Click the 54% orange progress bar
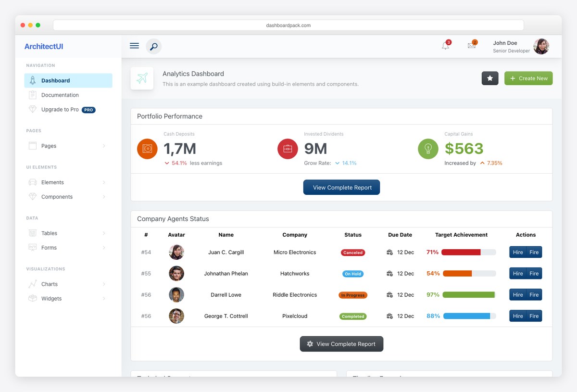Viewport: 577px width, 392px height. (469, 273)
